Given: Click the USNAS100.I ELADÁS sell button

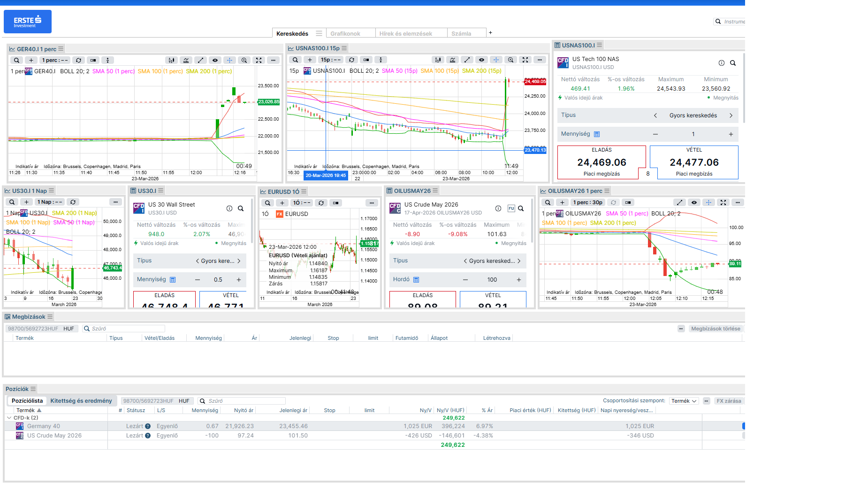Looking at the screenshot, I should [602, 162].
